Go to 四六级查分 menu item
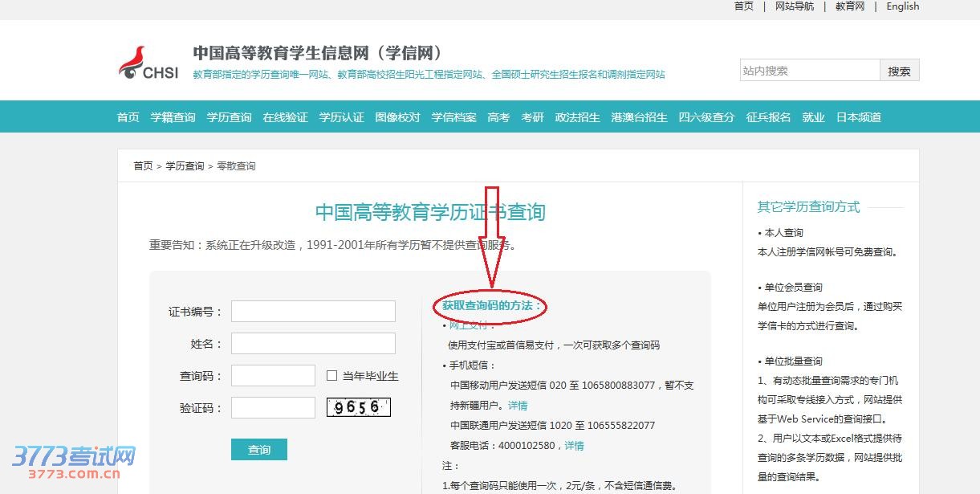980x494 pixels. click(706, 117)
